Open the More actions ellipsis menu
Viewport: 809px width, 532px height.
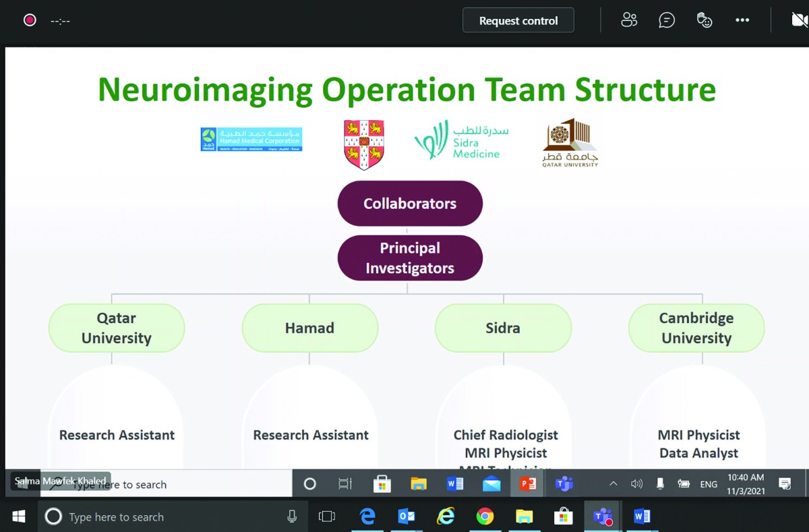pos(742,20)
